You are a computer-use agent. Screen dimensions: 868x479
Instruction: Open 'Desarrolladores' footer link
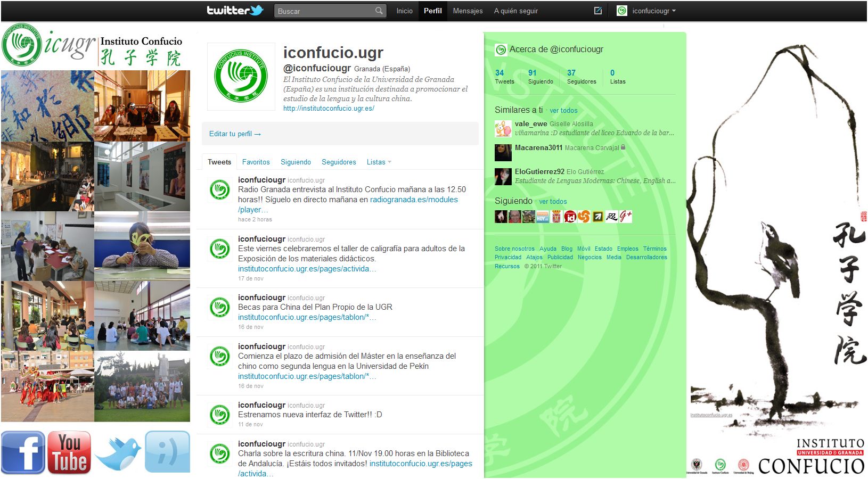coord(646,257)
